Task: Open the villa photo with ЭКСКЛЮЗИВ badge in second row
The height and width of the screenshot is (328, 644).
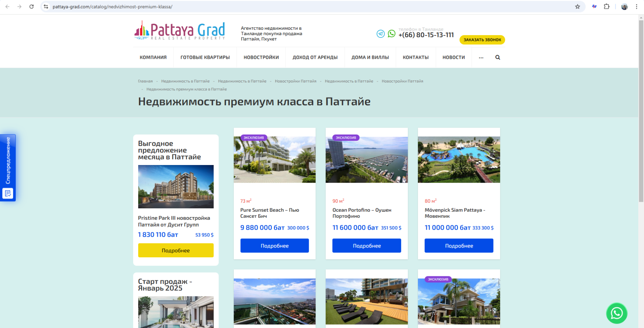Action: click(x=459, y=302)
